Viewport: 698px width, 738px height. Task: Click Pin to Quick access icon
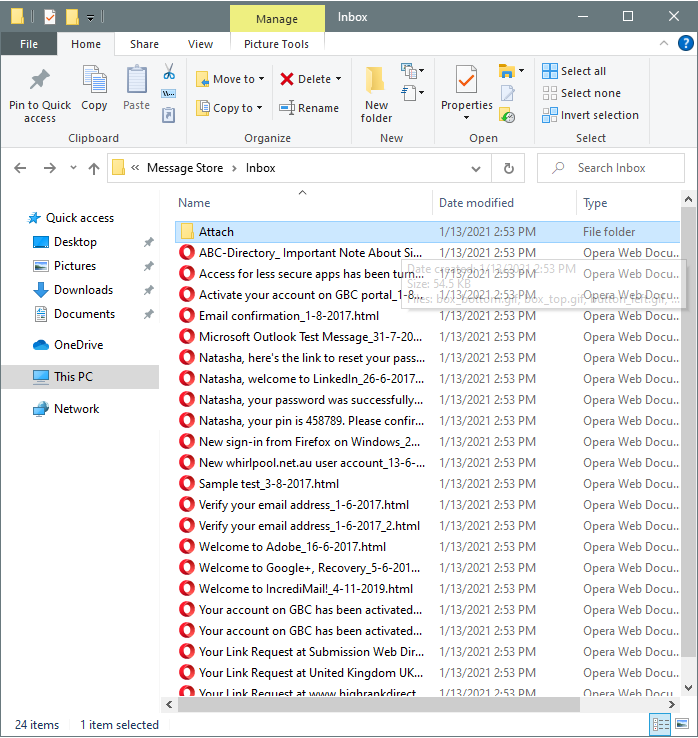40,80
